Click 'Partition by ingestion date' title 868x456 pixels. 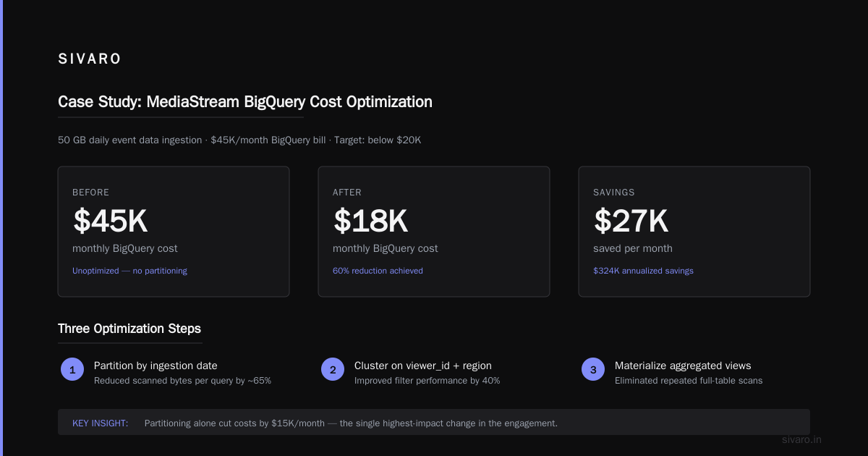156,366
